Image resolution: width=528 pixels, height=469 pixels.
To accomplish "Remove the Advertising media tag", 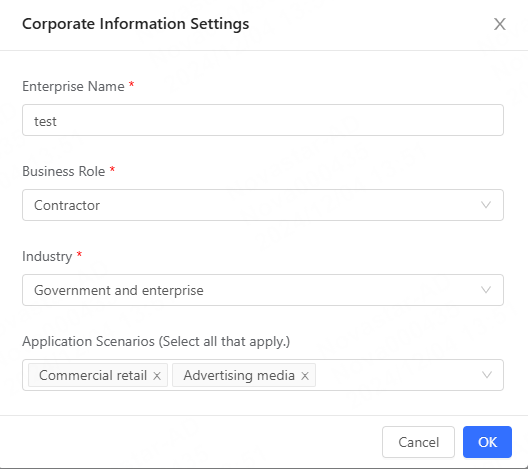I will tap(305, 375).
